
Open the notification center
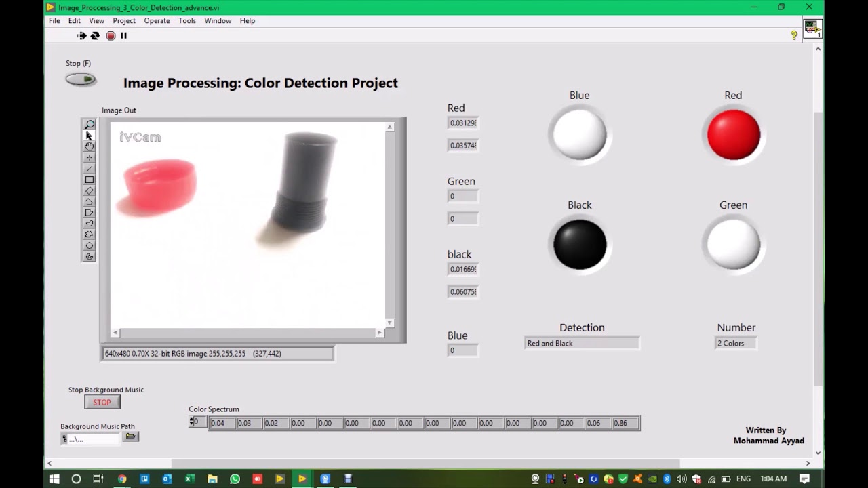point(804,479)
